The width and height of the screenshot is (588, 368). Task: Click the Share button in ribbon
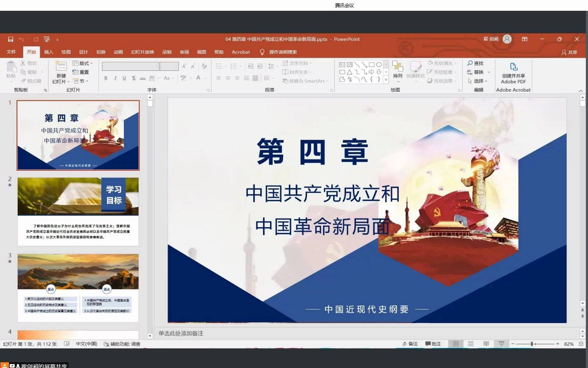coord(569,52)
